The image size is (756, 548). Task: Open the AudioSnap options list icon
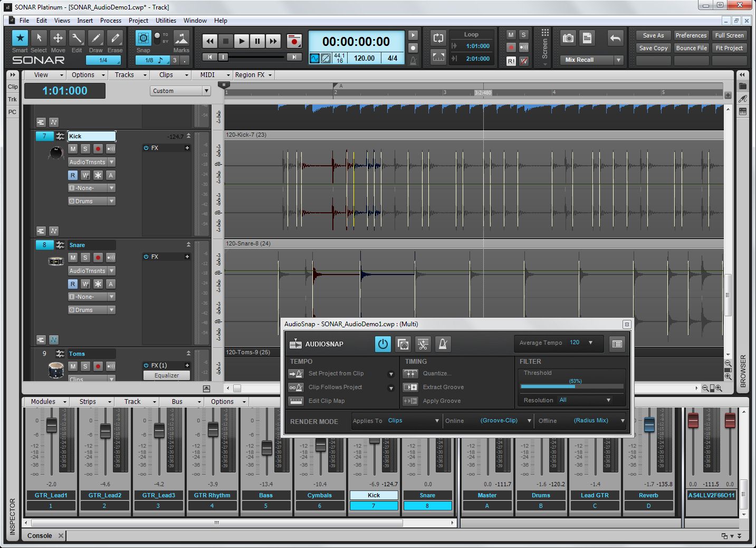coord(617,344)
